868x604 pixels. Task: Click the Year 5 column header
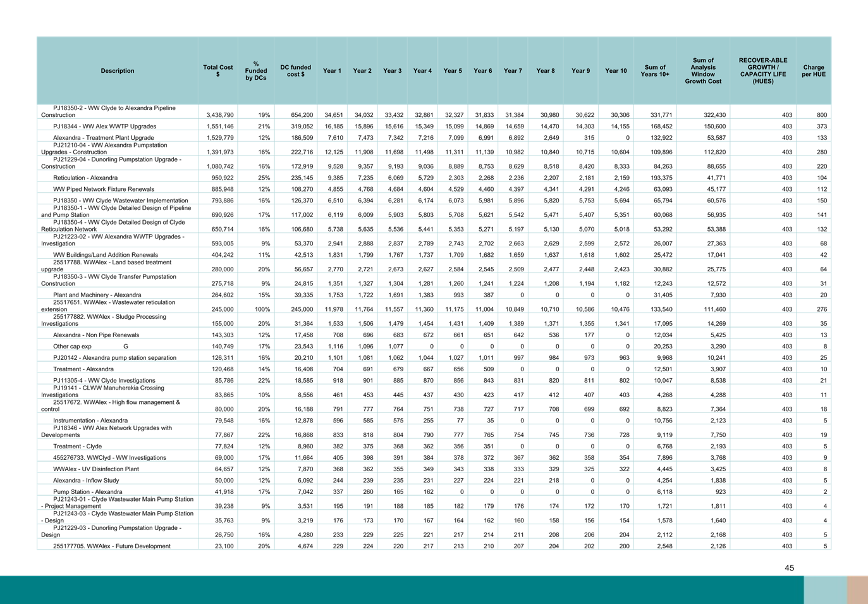click(x=453, y=71)
